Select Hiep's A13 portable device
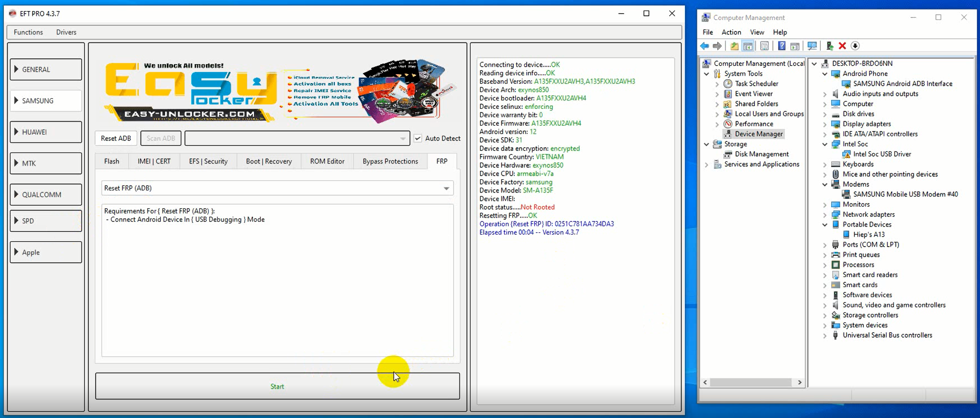Viewport: 980px width, 418px height. 869,235
